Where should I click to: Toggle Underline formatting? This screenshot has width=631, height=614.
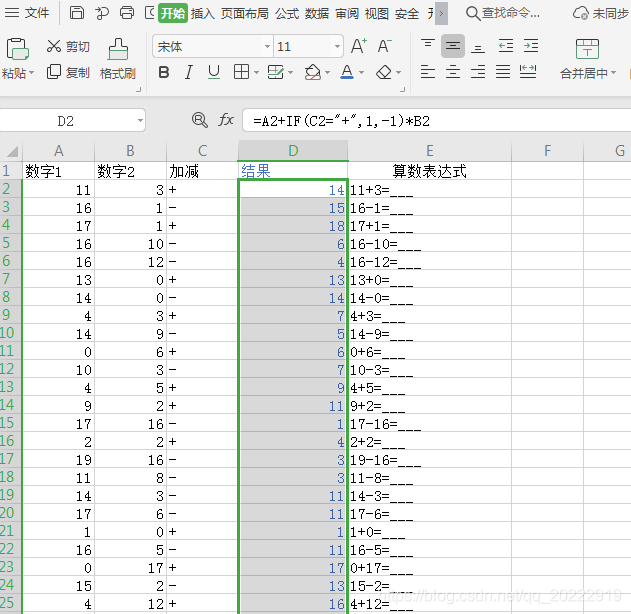[214, 72]
